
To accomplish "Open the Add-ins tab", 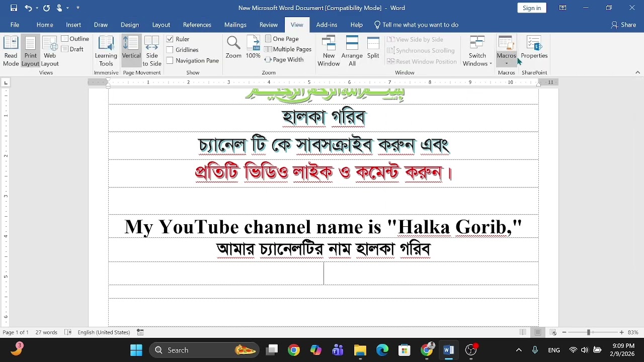I will point(327,25).
